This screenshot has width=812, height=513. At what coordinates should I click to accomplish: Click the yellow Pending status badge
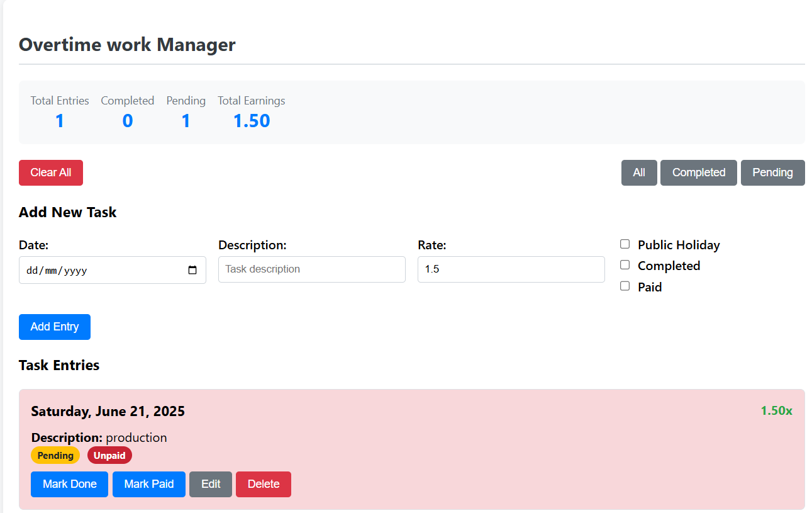point(55,455)
